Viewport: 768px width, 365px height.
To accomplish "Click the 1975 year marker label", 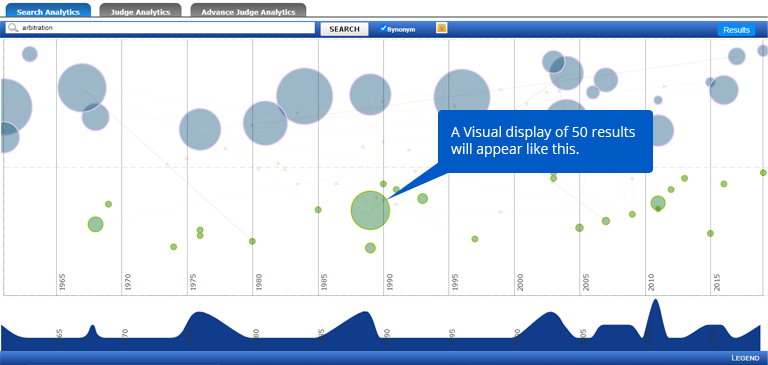I will [x=193, y=283].
